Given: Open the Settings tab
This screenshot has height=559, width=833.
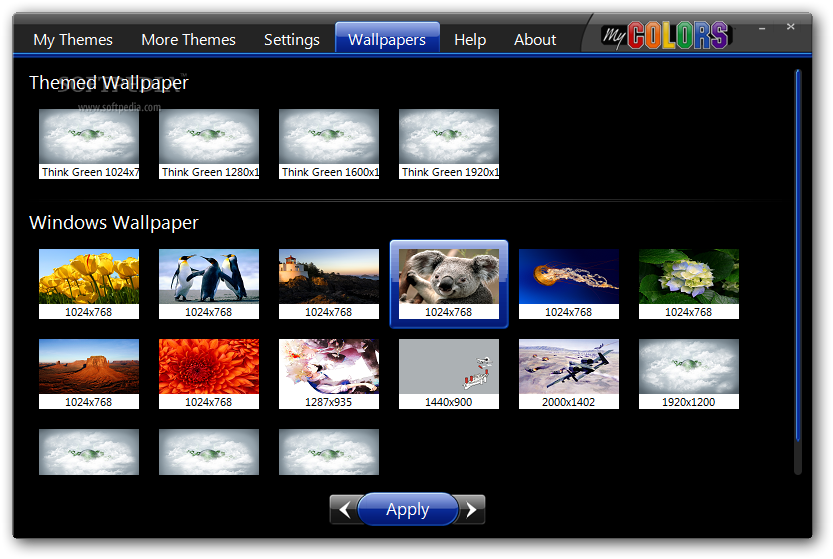Looking at the screenshot, I should (292, 40).
